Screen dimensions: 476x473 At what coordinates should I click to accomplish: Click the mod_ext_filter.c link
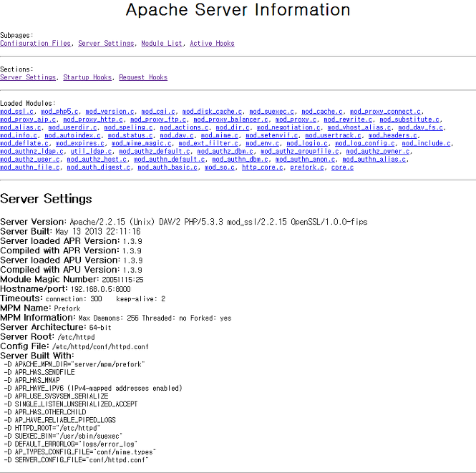(x=208, y=143)
